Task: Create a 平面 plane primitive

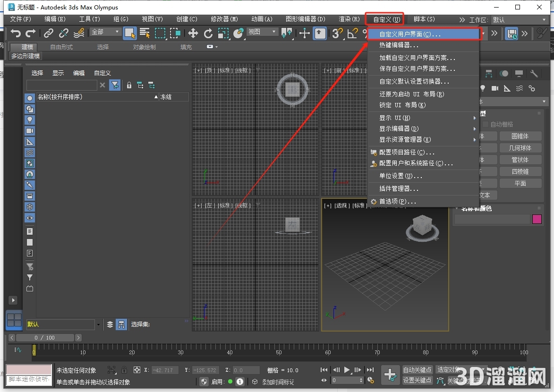Action: (520, 183)
